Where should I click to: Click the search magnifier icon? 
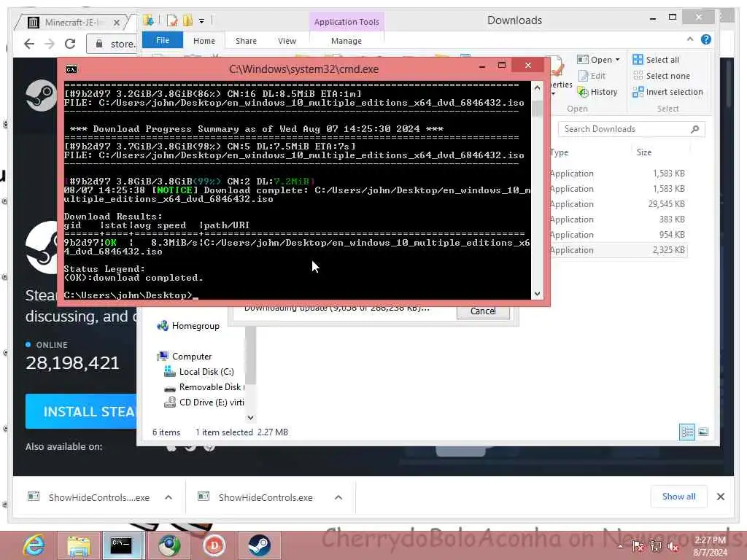coord(695,129)
